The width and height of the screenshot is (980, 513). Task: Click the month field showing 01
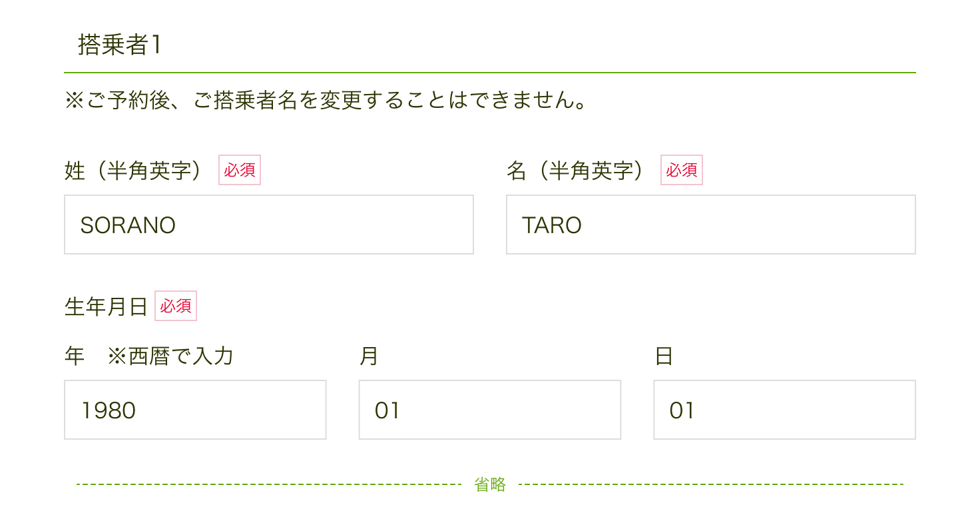click(x=489, y=409)
